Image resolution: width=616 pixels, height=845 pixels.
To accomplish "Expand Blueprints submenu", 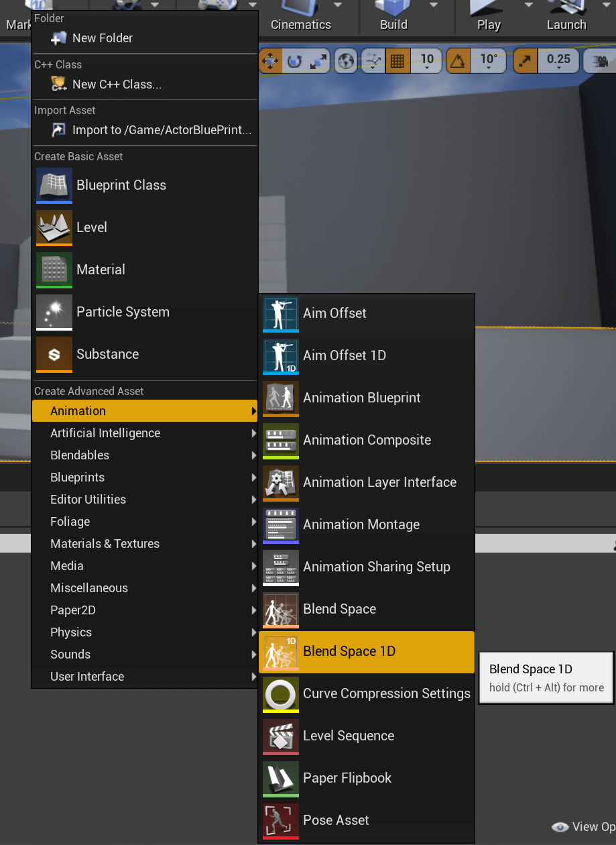I will point(145,477).
